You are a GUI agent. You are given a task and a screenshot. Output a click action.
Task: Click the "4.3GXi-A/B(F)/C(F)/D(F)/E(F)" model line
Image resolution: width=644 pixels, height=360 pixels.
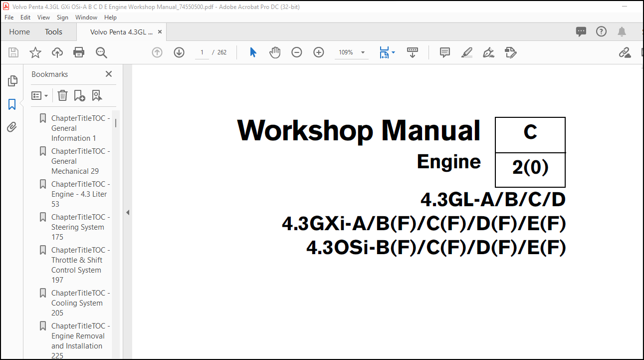pyautogui.click(x=424, y=224)
